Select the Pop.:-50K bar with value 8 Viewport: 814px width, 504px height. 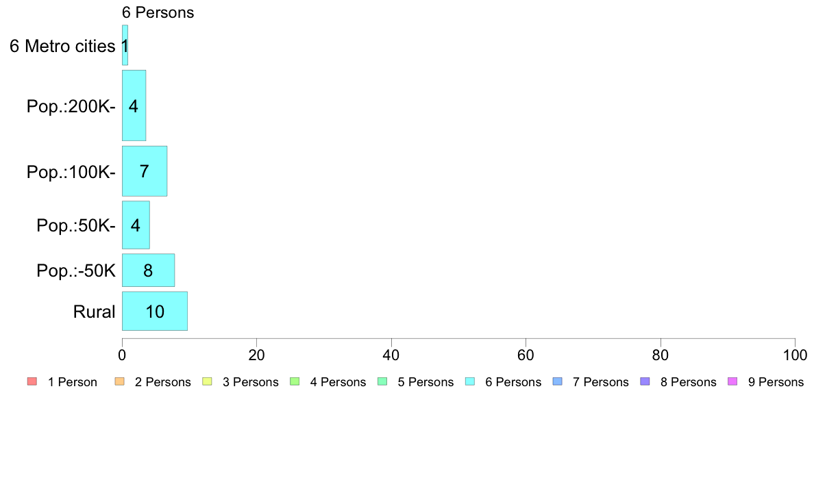pyautogui.click(x=149, y=270)
